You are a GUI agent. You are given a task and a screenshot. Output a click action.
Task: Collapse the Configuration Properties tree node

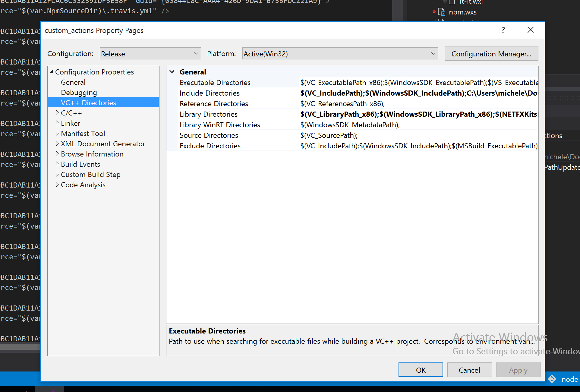52,72
